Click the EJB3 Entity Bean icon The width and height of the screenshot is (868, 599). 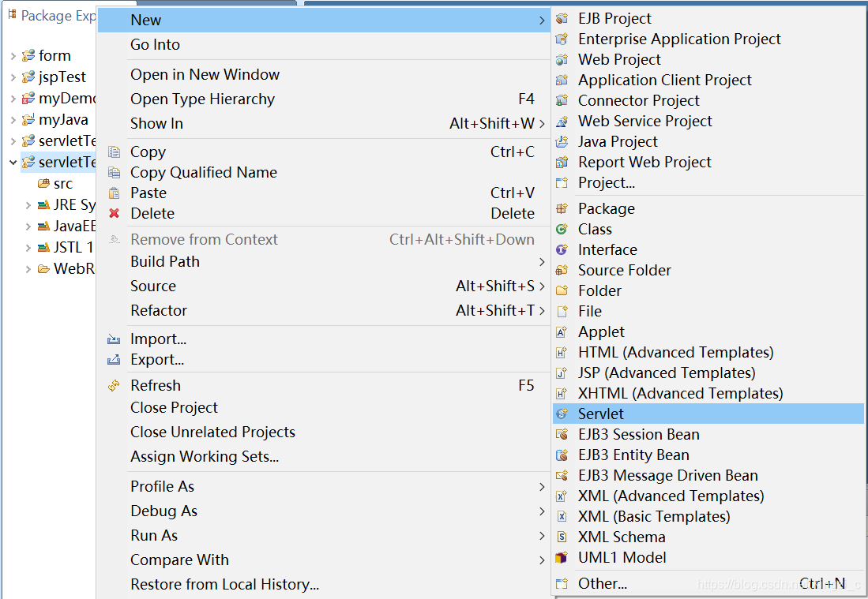pyautogui.click(x=562, y=455)
